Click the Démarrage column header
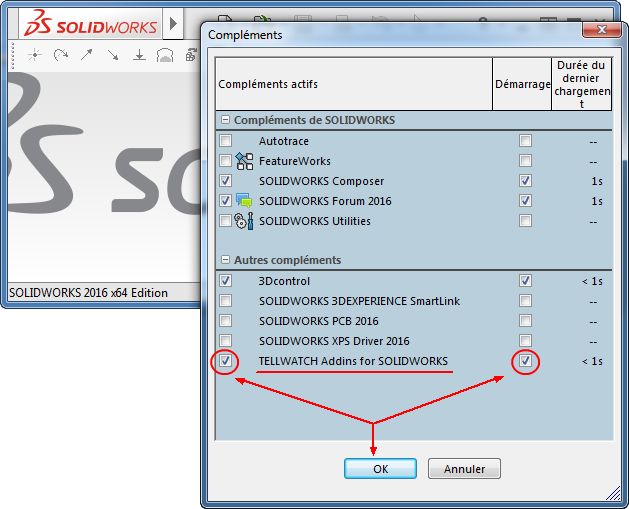The image size is (629, 509). 521,84
